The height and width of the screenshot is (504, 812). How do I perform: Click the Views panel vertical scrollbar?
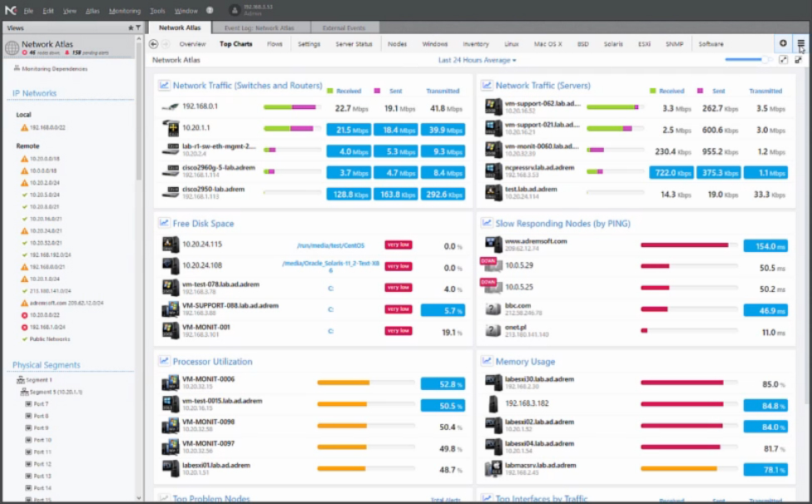[x=138, y=110]
